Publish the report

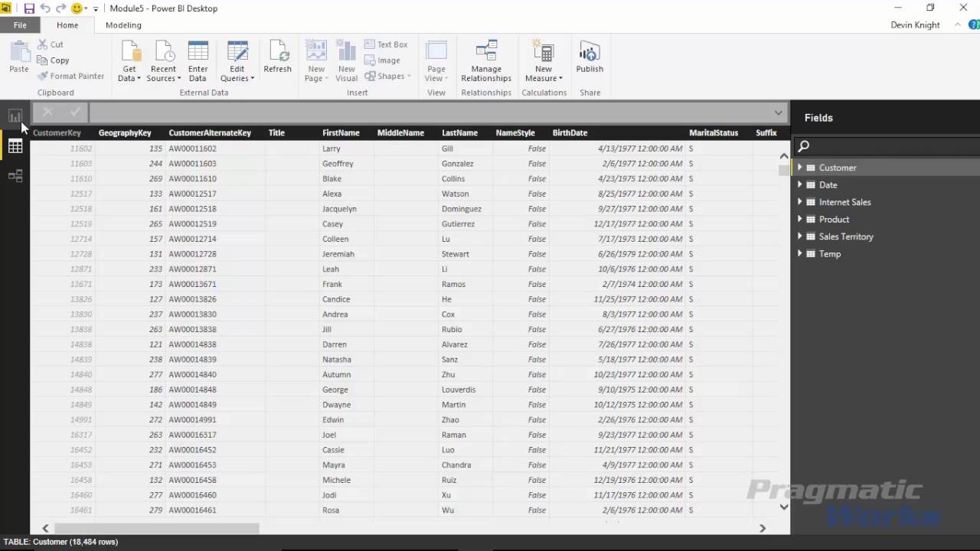[x=590, y=57]
